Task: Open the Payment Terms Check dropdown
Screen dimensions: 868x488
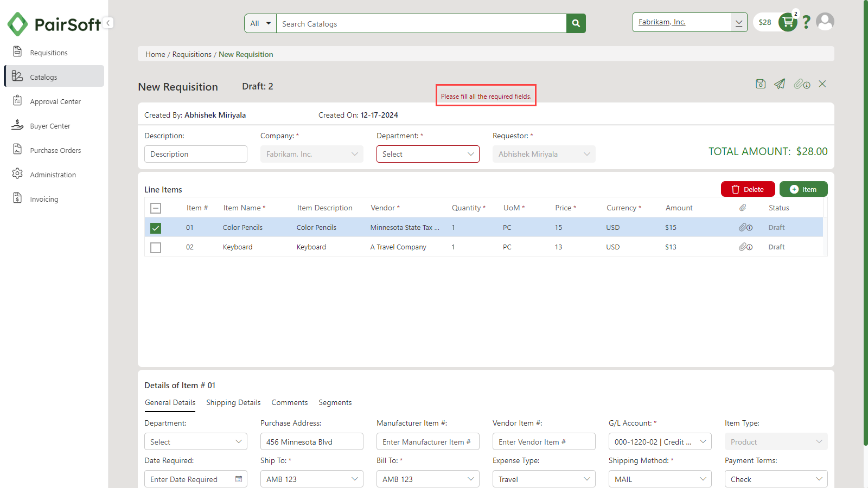Action: pos(776,479)
